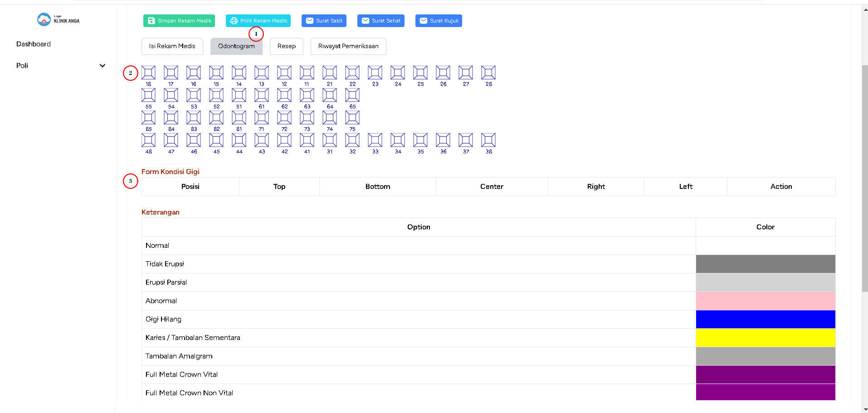Click tooth 18 icon in odontogram

tap(148, 73)
